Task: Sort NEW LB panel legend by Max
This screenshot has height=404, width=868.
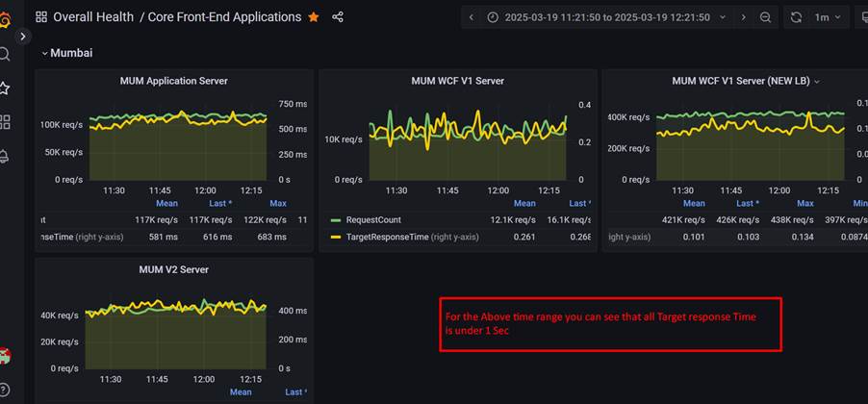Action: point(804,203)
